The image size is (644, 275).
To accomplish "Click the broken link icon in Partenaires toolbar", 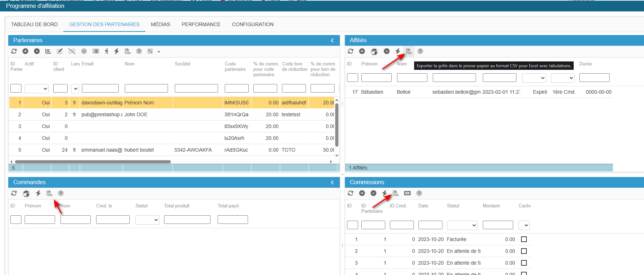I will pos(72,51).
